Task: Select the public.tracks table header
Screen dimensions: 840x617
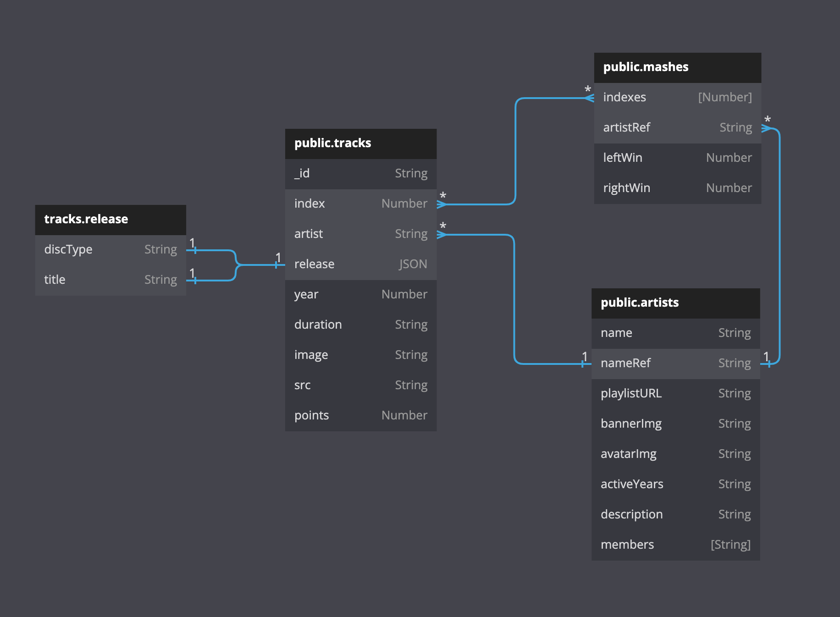Action: [x=360, y=143]
